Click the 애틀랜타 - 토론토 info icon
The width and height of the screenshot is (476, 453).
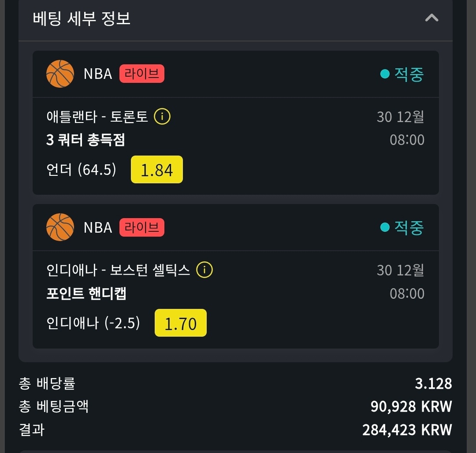(162, 117)
